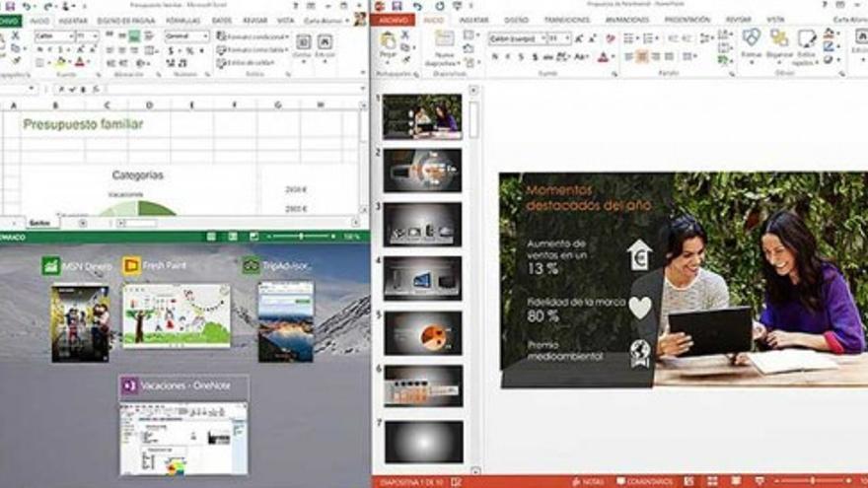Viewport: 868px width, 488px height.
Task: Click the percent style icon in Excel
Action: 189,51
